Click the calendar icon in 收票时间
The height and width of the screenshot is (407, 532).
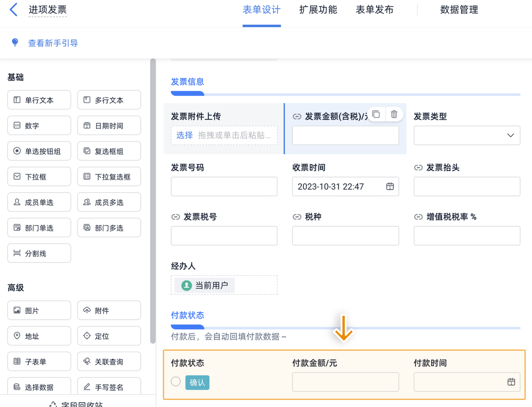point(390,187)
